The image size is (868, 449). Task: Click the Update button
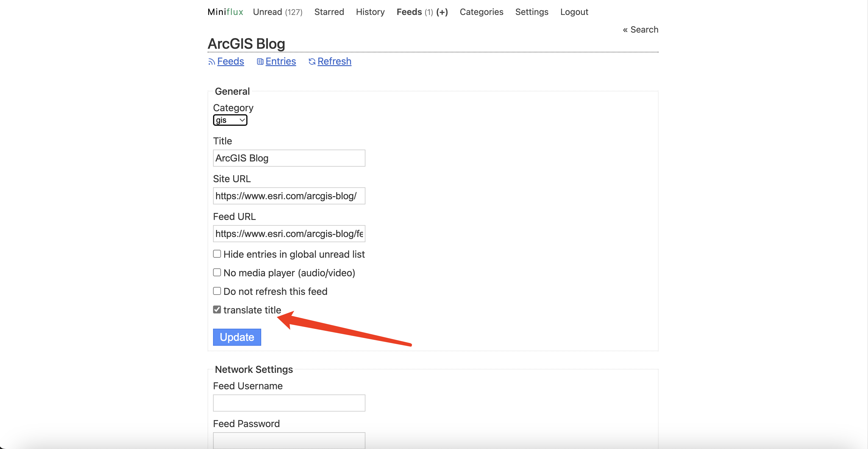click(237, 337)
